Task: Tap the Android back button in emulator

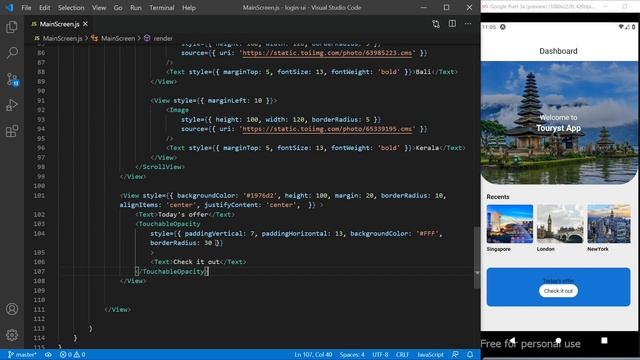Action: click(x=512, y=340)
